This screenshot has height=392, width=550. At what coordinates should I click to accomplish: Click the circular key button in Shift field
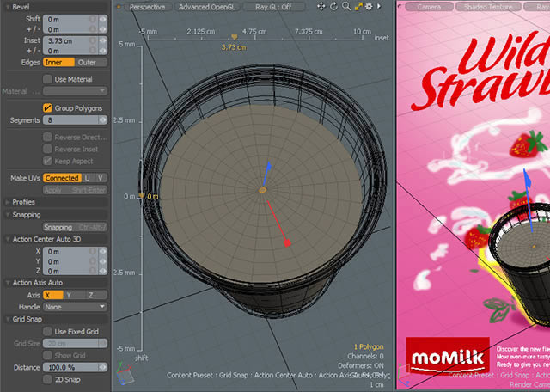point(93,19)
